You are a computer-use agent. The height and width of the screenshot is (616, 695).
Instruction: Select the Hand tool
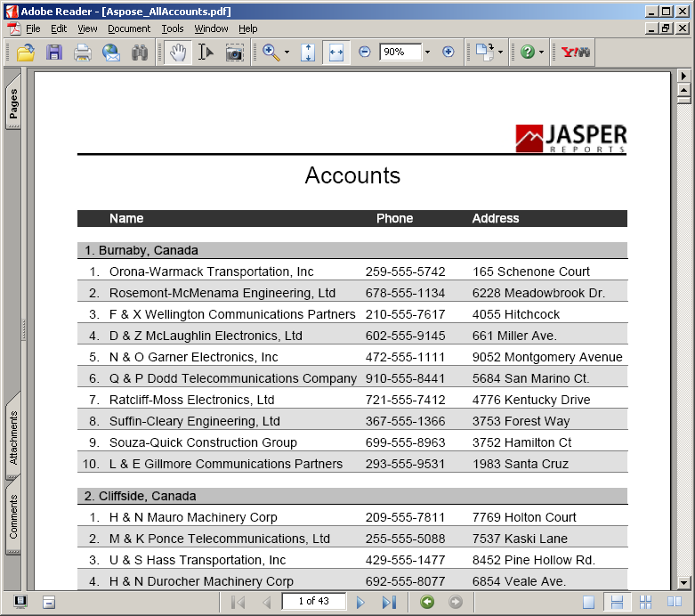(x=178, y=53)
